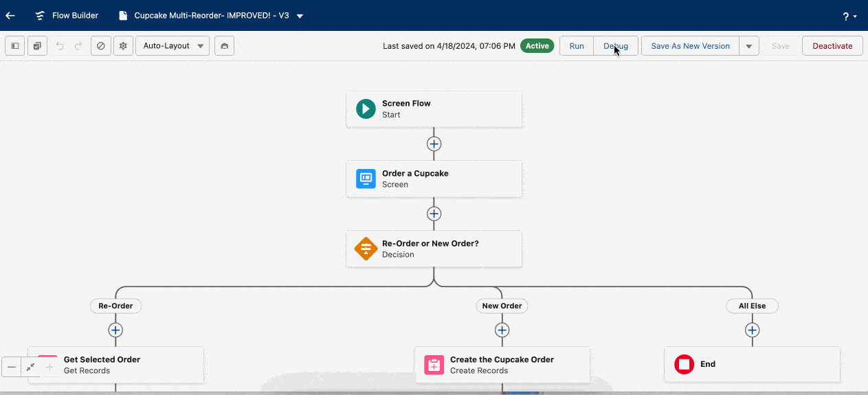The height and width of the screenshot is (395, 868).
Task: Click the End node label
Action: (708, 364)
